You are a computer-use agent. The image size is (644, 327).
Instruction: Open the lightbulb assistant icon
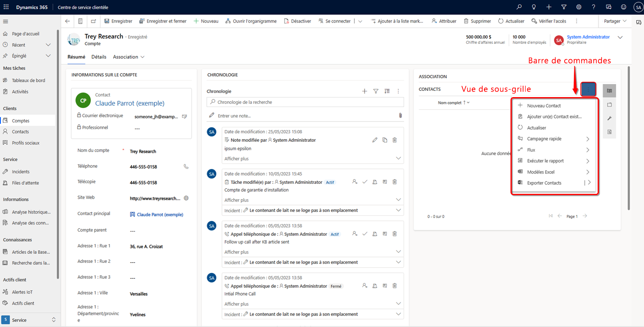[534, 7]
